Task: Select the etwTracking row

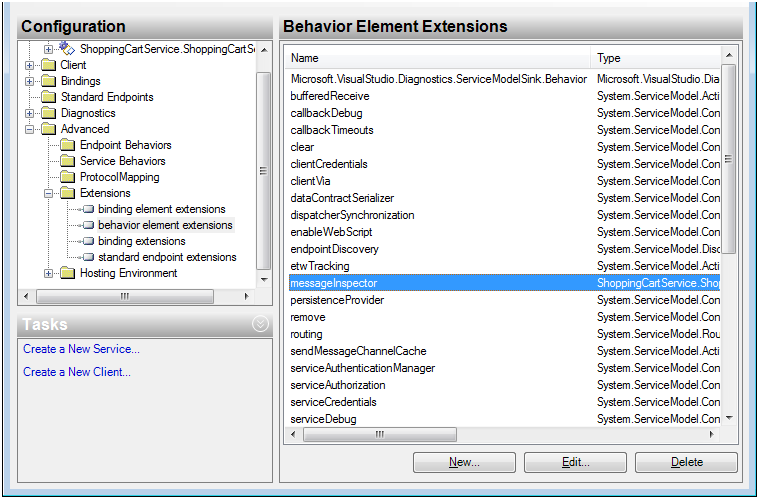Action: click(504, 266)
